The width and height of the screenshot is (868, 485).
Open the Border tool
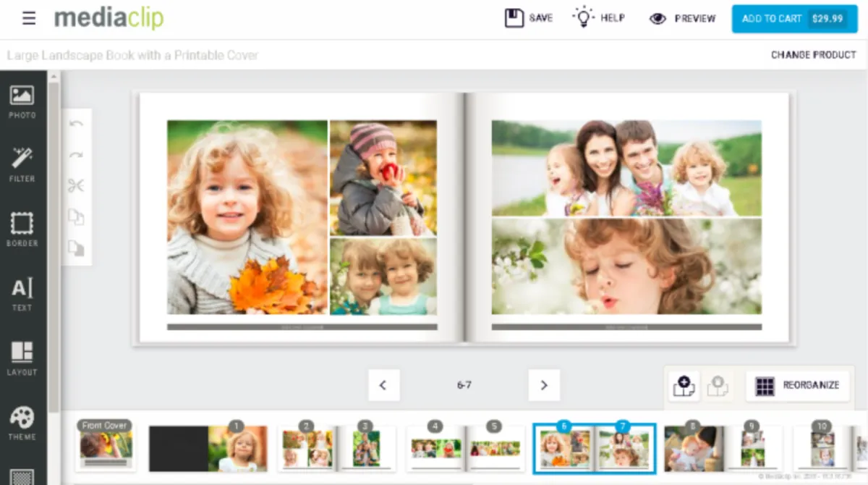point(22,229)
